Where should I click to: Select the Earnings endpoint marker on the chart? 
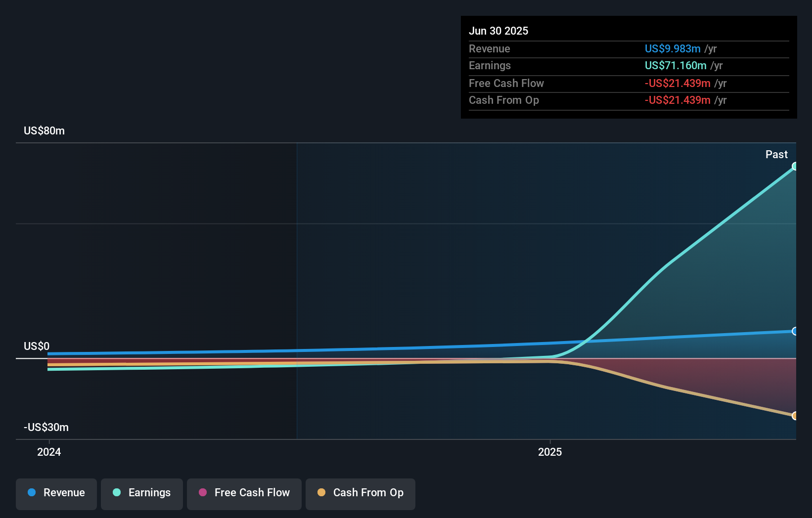coord(795,167)
